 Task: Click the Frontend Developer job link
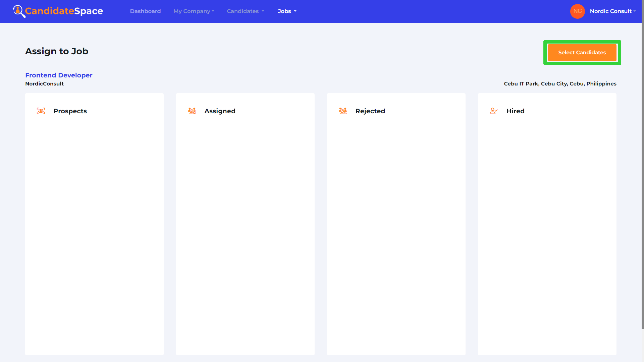coord(59,75)
